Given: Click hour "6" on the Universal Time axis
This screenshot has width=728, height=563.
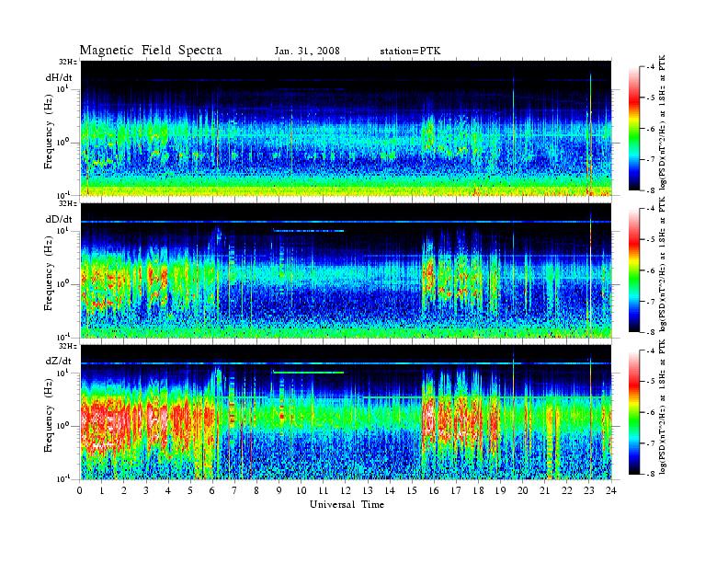Looking at the screenshot, I should click(x=212, y=490).
